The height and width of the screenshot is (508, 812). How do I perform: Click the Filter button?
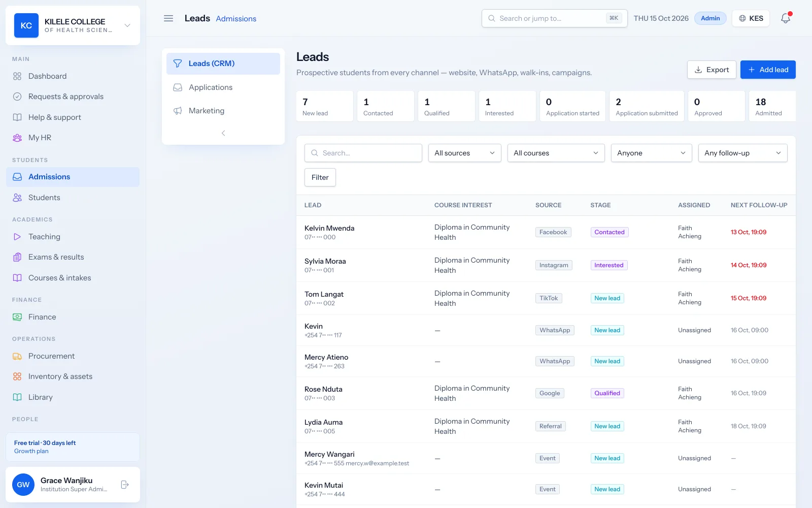[320, 177]
